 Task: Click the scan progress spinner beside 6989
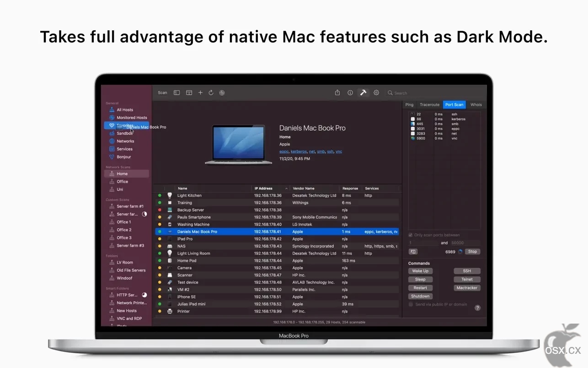[460, 252]
